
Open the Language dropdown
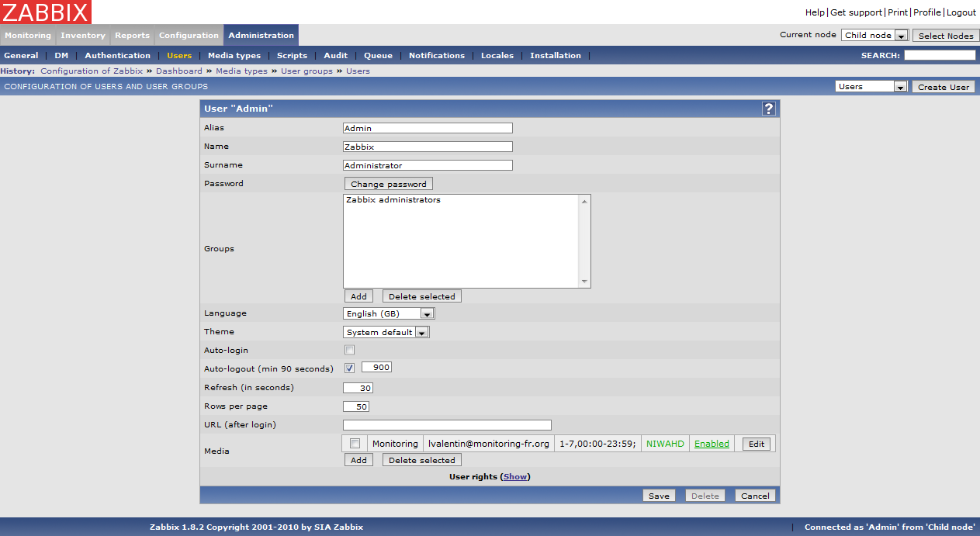pyautogui.click(x=389, y=314)
